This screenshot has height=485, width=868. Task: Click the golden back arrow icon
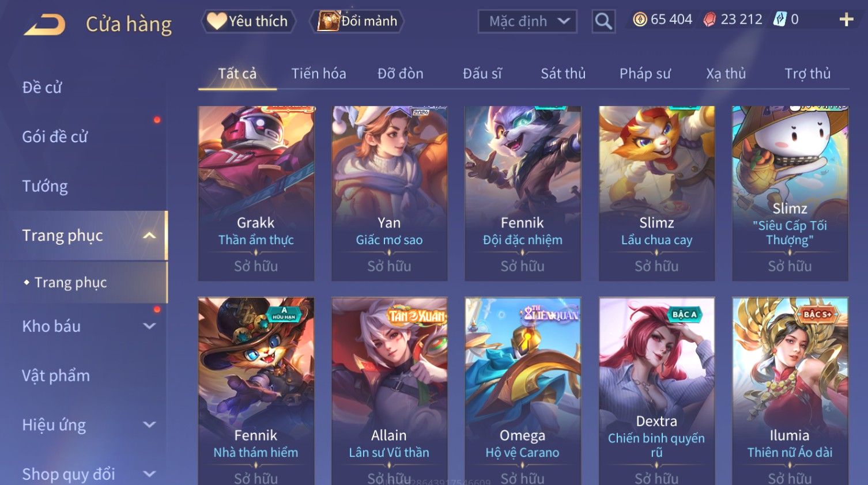(44, 25)
